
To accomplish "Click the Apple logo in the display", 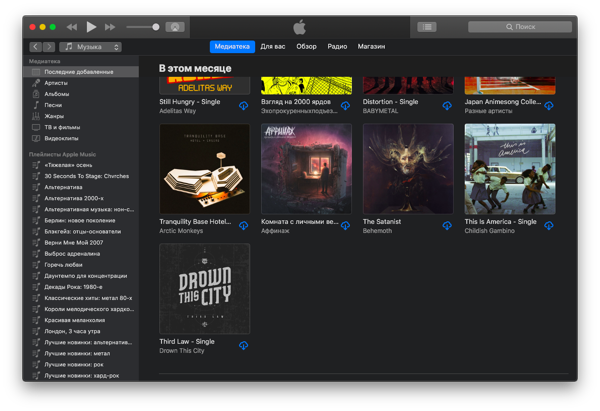I will (x=300, y=27).
